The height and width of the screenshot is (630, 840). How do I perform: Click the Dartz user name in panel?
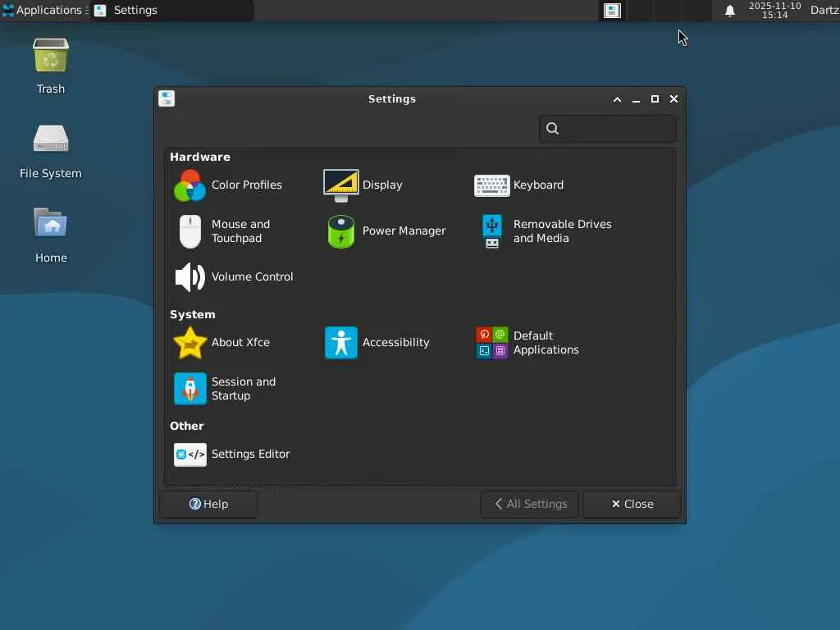pyautogui.click(x=824, y=10)
